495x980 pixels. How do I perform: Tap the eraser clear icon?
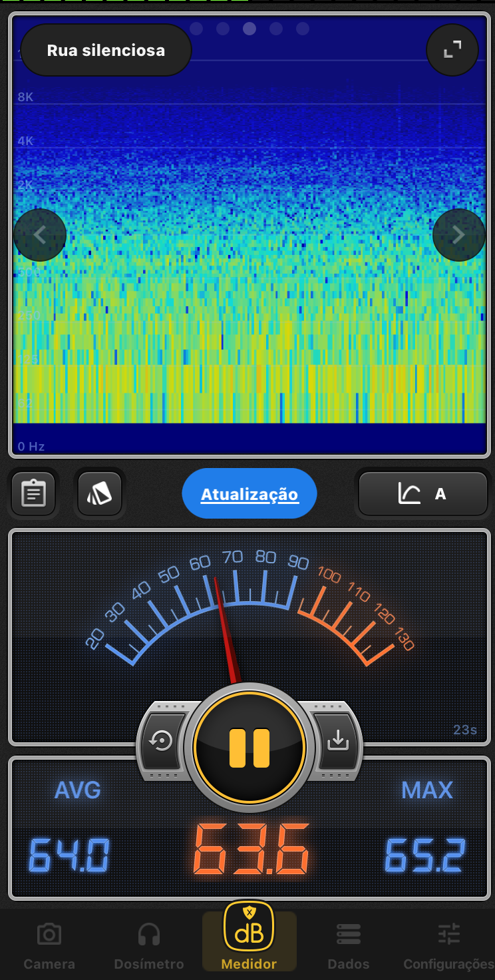coord(100,493)
